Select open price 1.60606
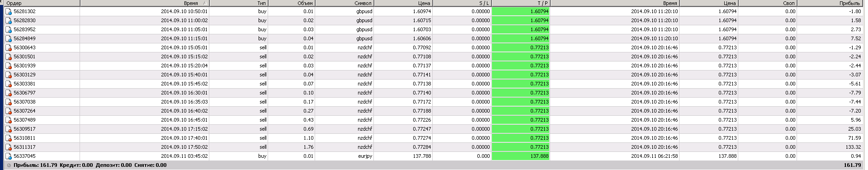The width and height of the screenshot is (868, 170). pyautogui.click(x=421, y=38)
